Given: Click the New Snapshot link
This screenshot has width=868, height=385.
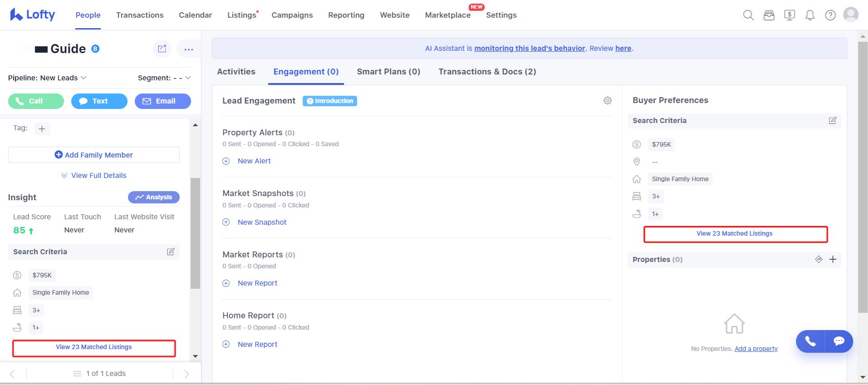Looking at the screenshot, I should 262,222.
